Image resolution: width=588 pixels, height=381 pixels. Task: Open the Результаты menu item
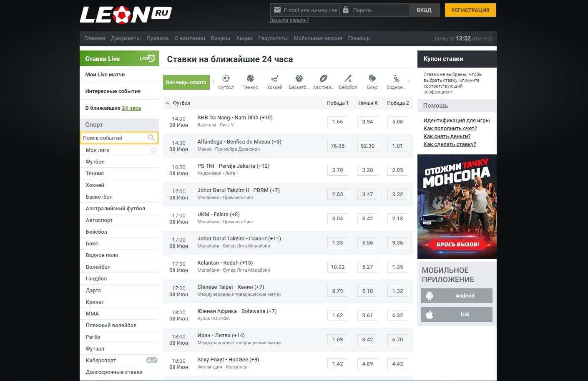tap(273, 38)
